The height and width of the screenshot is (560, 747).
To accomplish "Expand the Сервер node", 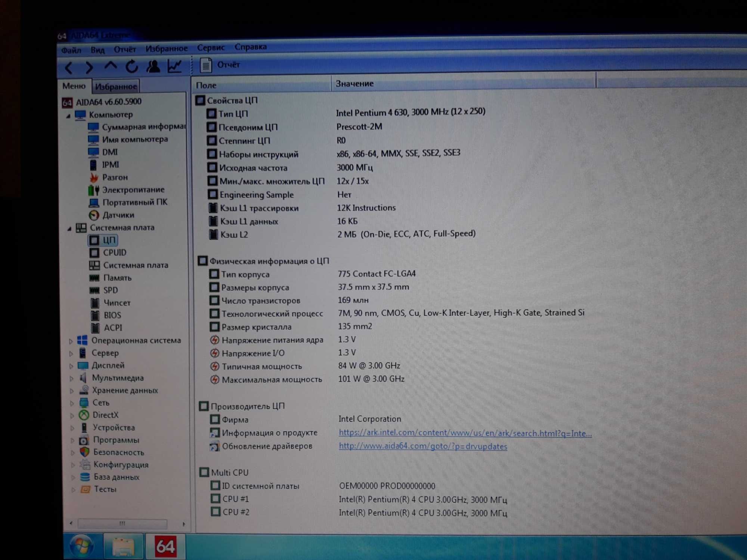I will (71, 353).
